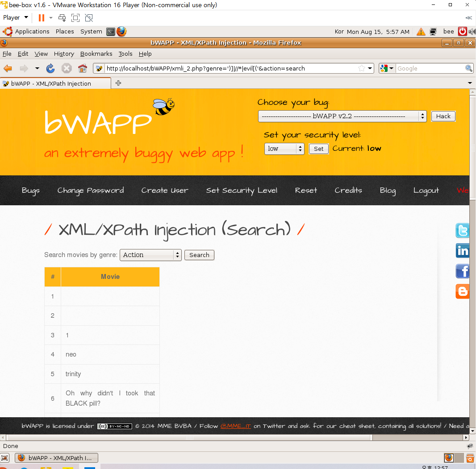The width and height of the screenshot is (476, 469).
Task: Click the Google search box
Action: (x=430, y=68)
